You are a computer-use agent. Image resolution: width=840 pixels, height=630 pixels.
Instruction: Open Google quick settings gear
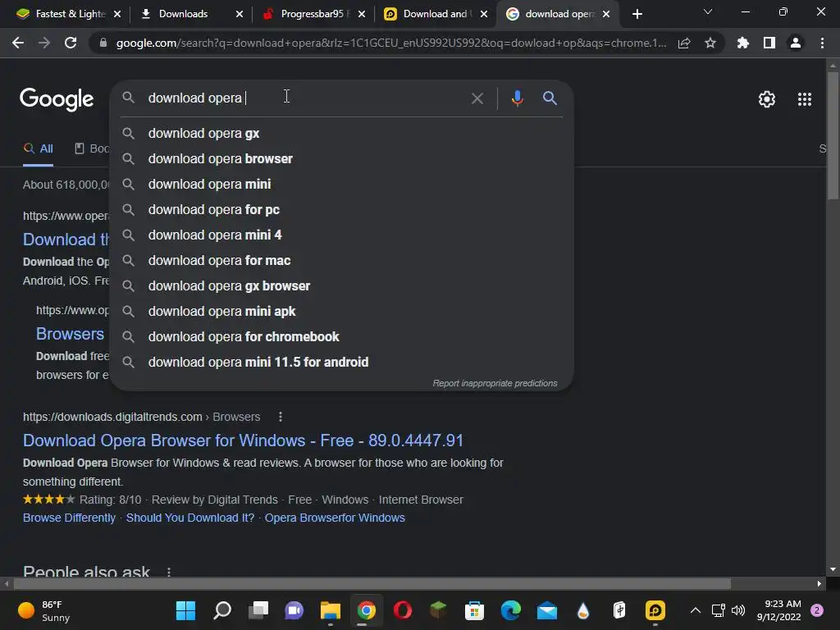click(x=767, y=99)
